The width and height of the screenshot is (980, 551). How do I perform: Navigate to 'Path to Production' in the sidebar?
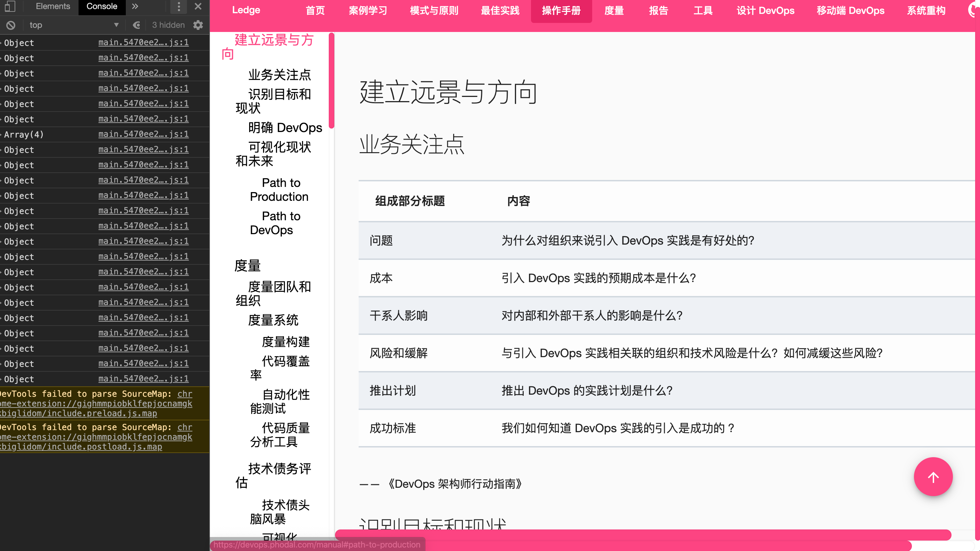point(279,190)
